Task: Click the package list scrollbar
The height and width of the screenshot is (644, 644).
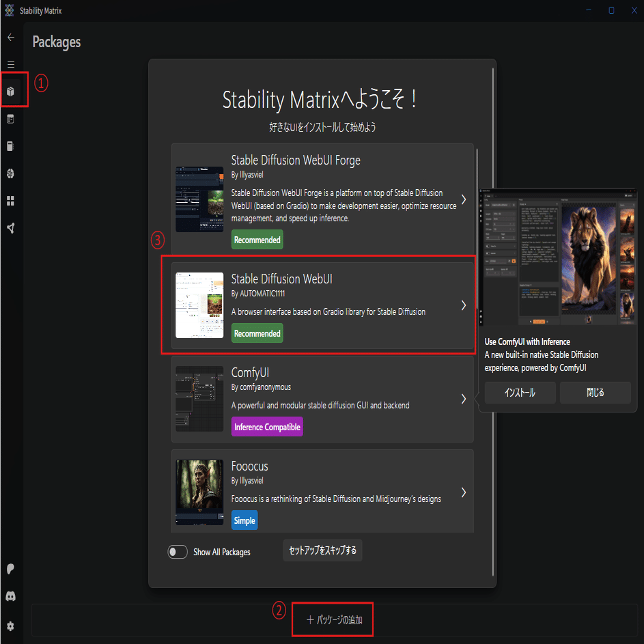Action: tap(477, 230)
